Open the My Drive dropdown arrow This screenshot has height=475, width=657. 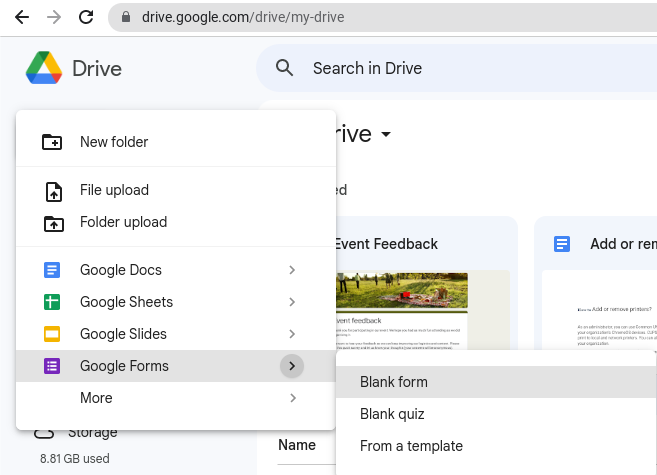tap(385, 134)
